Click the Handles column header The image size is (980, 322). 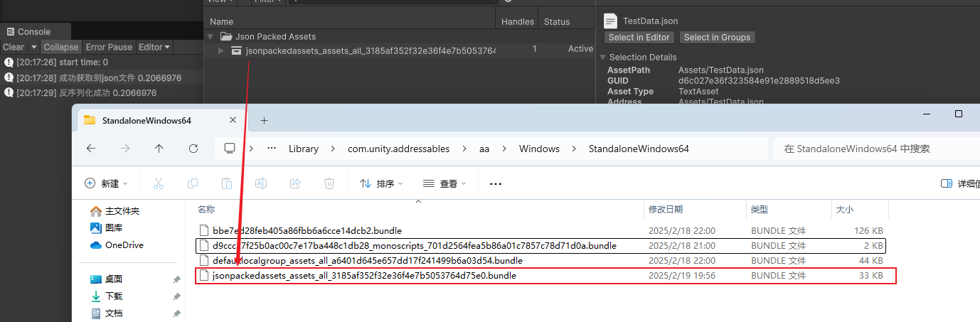[517, 22]
